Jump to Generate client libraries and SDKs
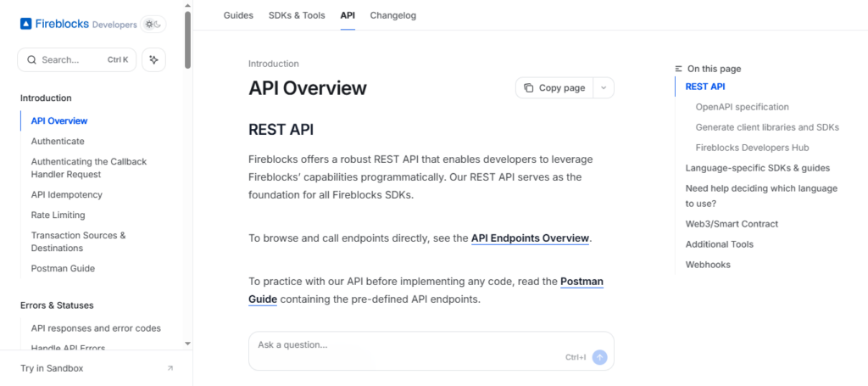Viewport: 868px width, 386px height. click(x=767, y=127)
